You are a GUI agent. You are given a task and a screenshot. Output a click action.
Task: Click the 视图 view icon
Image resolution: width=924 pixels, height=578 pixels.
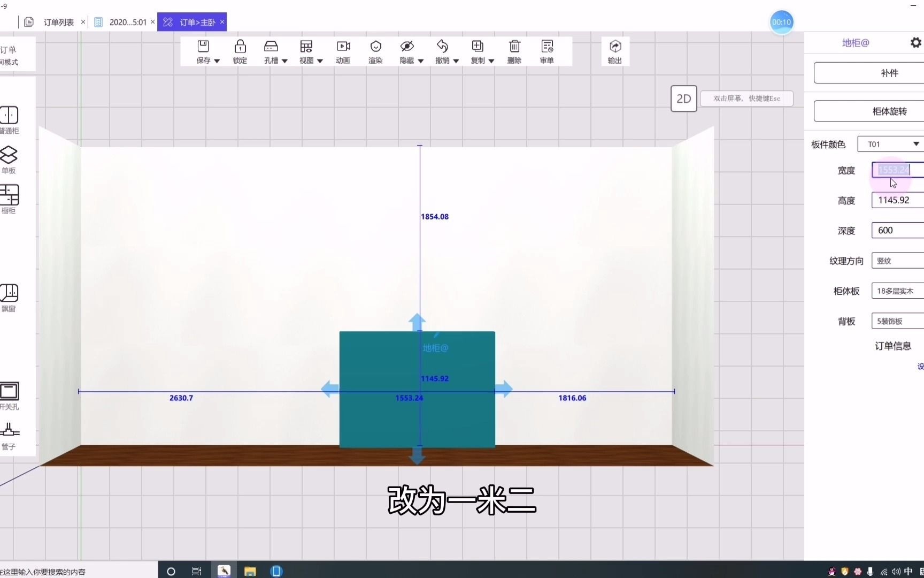point(306,46)
